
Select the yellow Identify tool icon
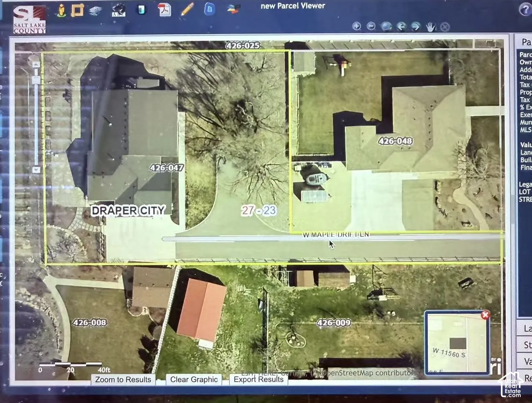[62, 10]
